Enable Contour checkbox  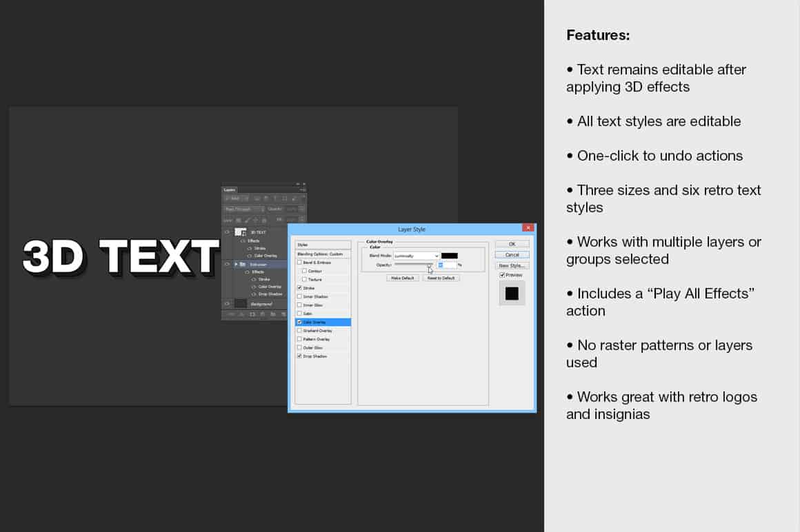[305, 271]
